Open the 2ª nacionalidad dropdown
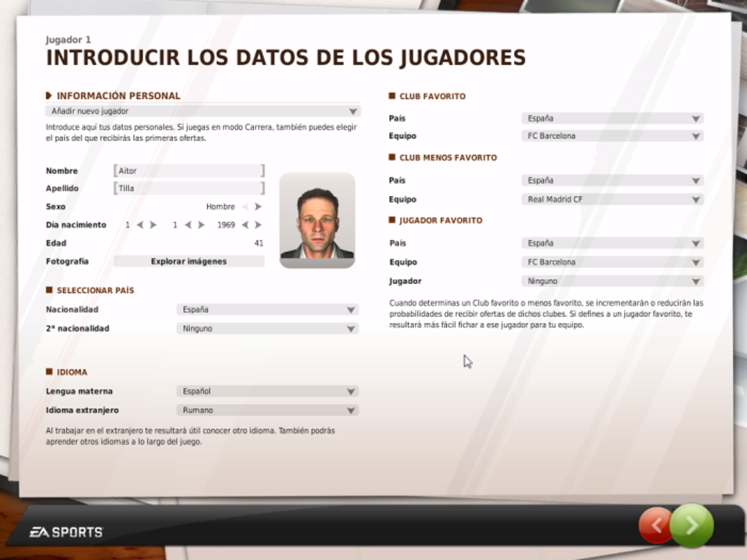This screenshot has height=560, width=747. click(267, 329)
